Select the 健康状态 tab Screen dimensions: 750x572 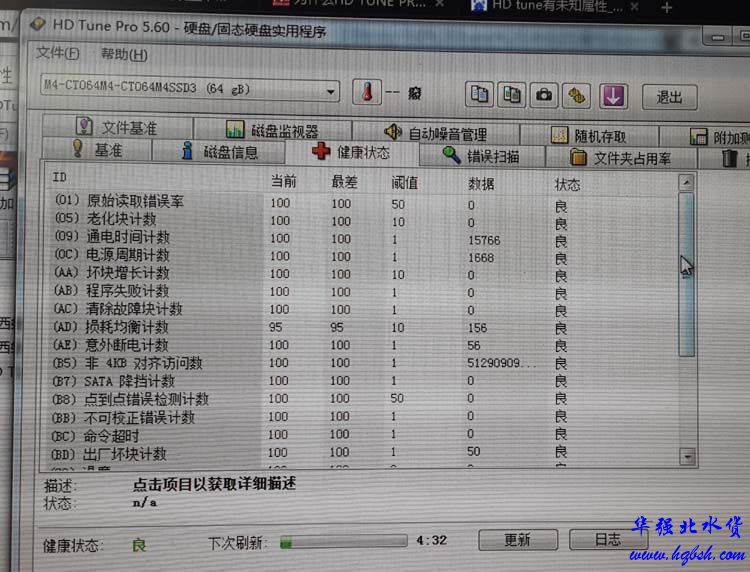352,153
